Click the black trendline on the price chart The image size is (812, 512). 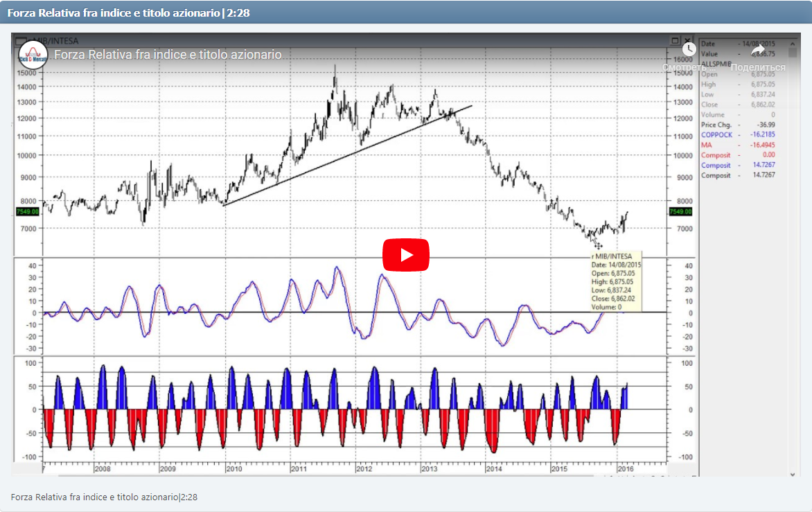tap(346, 156)
